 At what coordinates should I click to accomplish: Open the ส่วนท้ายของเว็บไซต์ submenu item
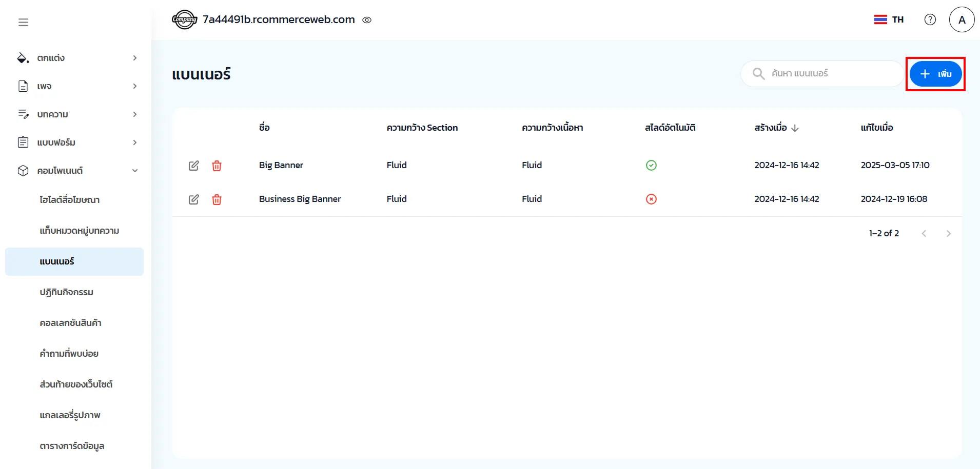tap(74, 384)
